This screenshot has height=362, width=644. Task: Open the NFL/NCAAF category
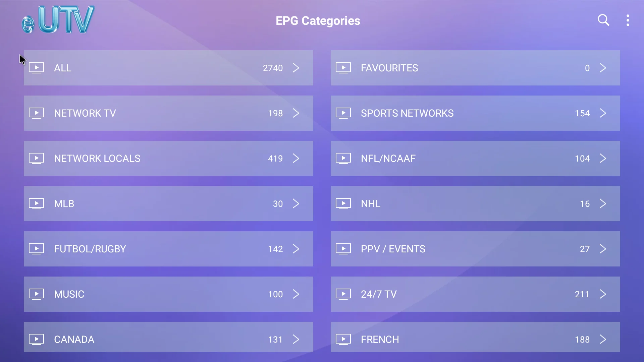point(475,159)
